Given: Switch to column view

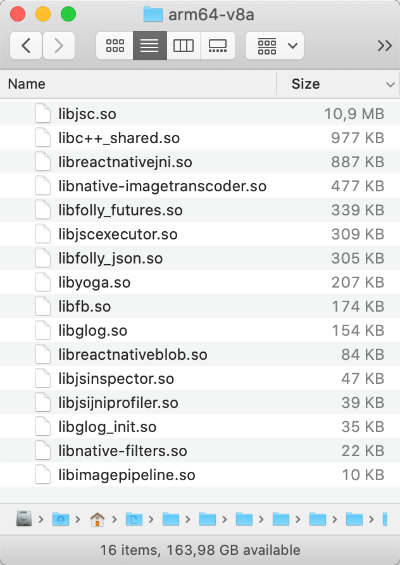Looking at the screenshot, I should click(183, 46).
